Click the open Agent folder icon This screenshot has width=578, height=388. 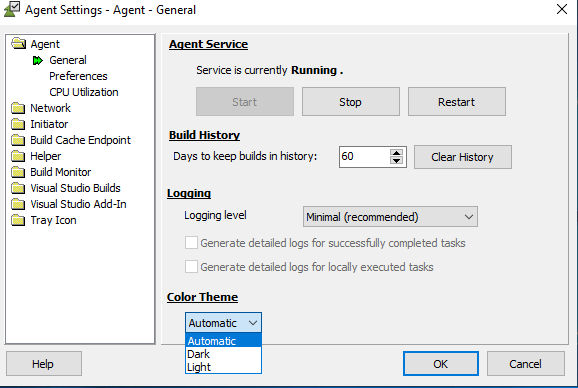click(18, 43)
